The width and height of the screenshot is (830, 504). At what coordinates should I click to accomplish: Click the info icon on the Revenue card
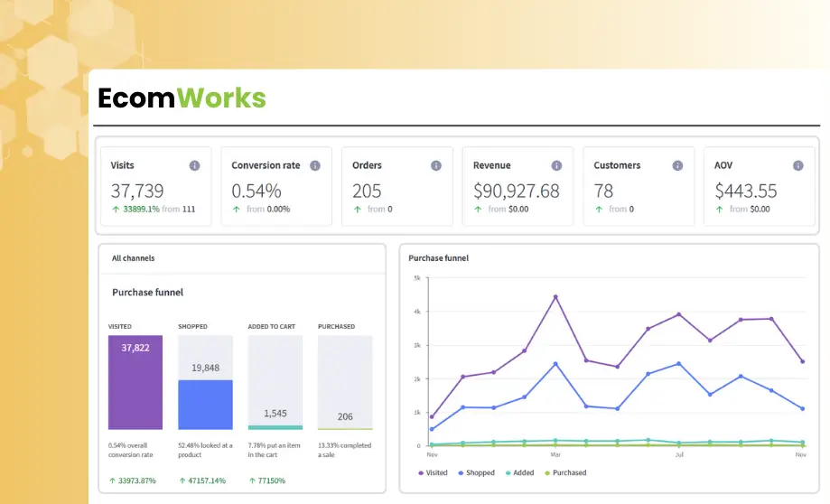click(556, 165)
